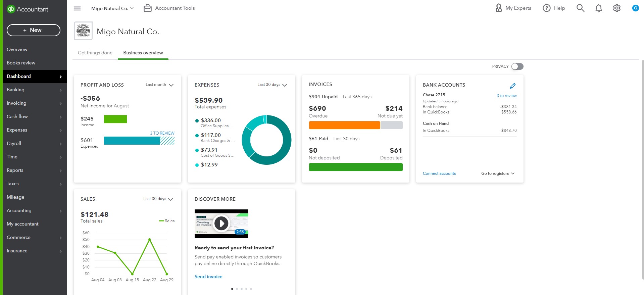Change Profit and Loss period Last month
The image size is (644, 295).
(x=159, y=85)
